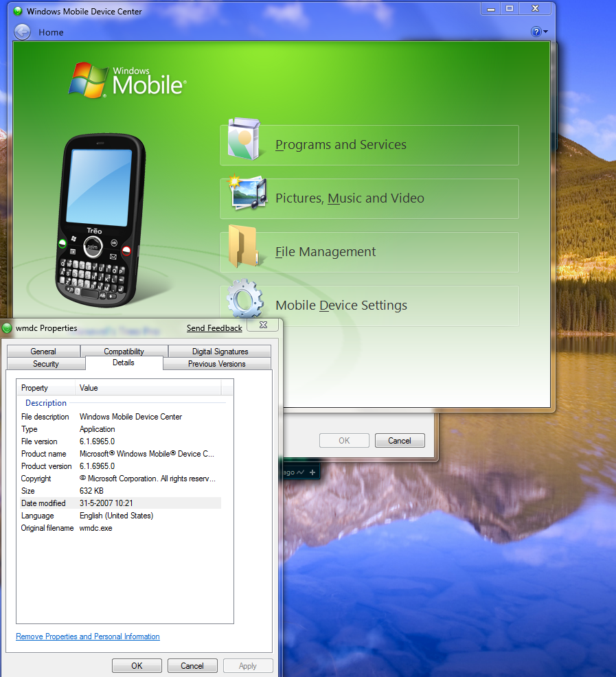Click the back arrow button next to Home

(x=22, y=32)
